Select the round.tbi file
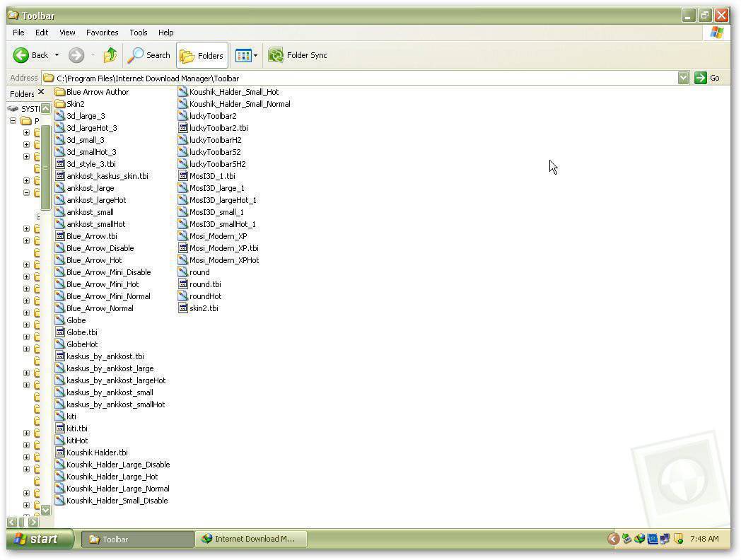741x560 pixels. pos(199,284)
